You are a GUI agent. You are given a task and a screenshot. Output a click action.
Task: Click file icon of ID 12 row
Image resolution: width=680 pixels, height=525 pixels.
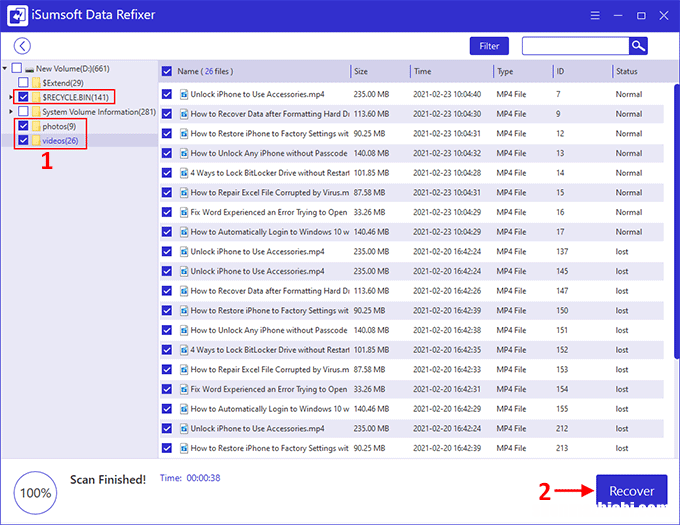tap(184, 134)
